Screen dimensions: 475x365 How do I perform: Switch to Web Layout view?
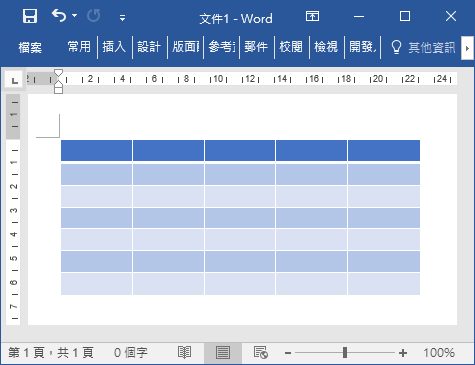pyautogui.click(x=261, y=352)
